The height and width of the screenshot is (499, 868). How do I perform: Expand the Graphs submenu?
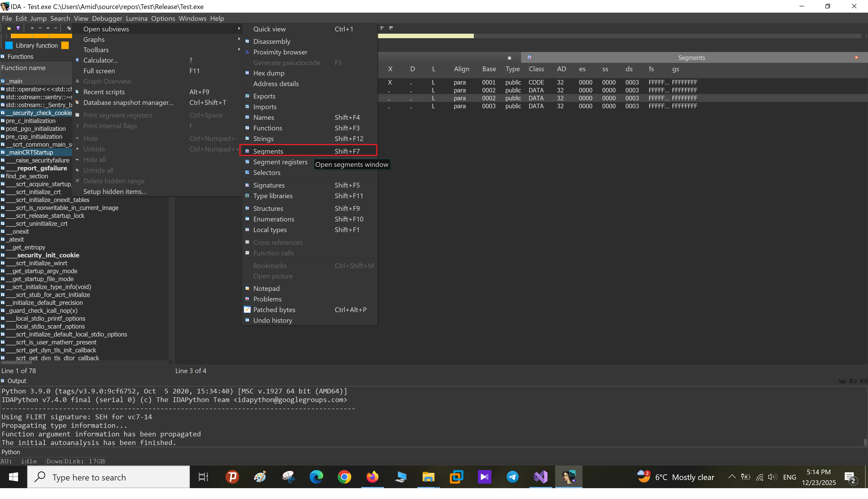(94, 39)
